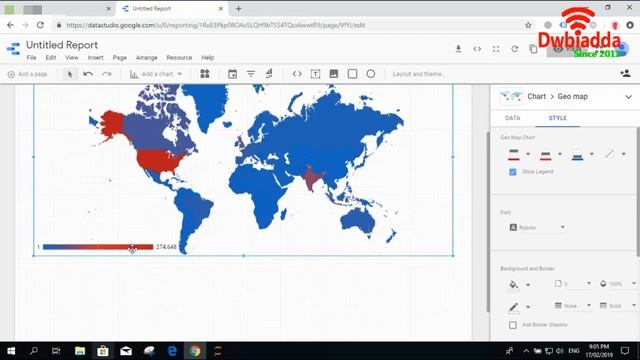640x360 pixels.
Task: Redo the last action
Action: tap(106, 74)
